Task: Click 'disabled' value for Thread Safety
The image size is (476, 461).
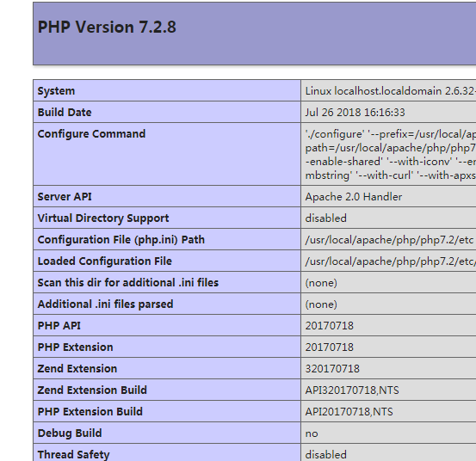Action: tap(325, 455)
